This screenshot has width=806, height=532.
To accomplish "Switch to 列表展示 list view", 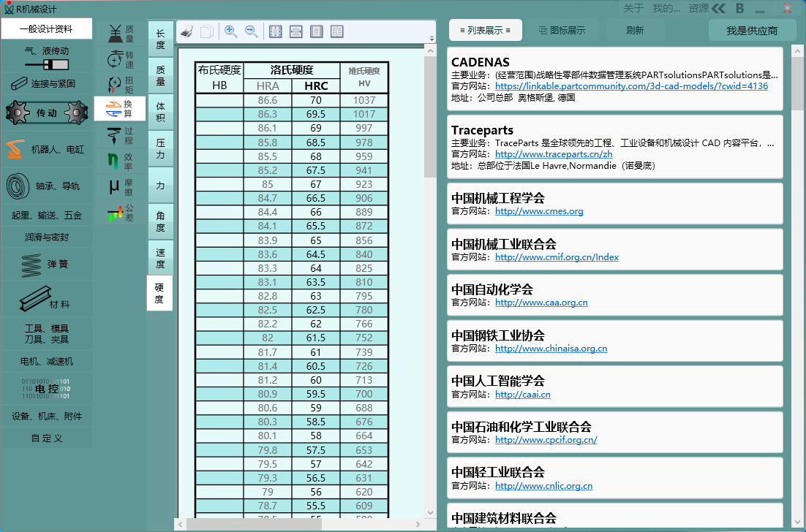I will 485,30.
